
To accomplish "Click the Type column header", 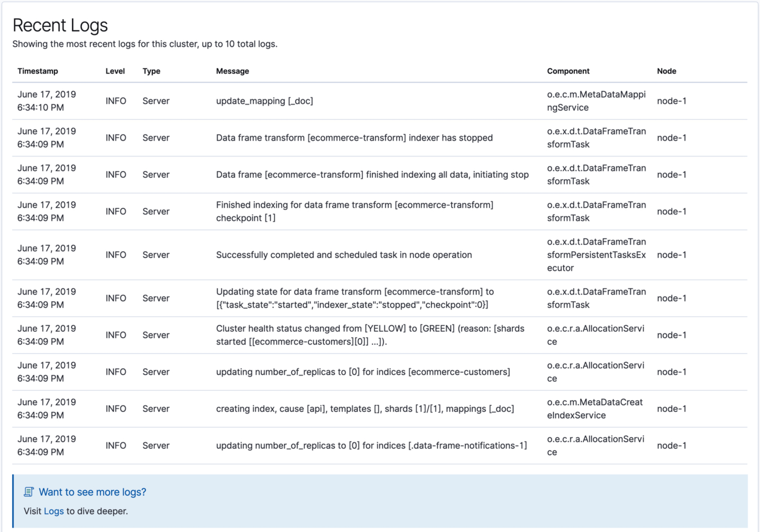I will (151, 71).
